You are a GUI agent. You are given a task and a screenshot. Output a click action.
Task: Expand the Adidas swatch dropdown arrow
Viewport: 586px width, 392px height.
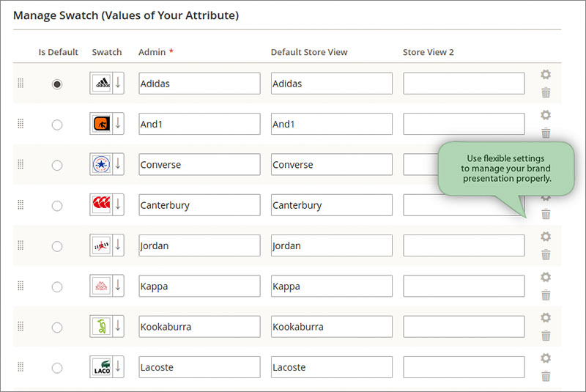118,83
